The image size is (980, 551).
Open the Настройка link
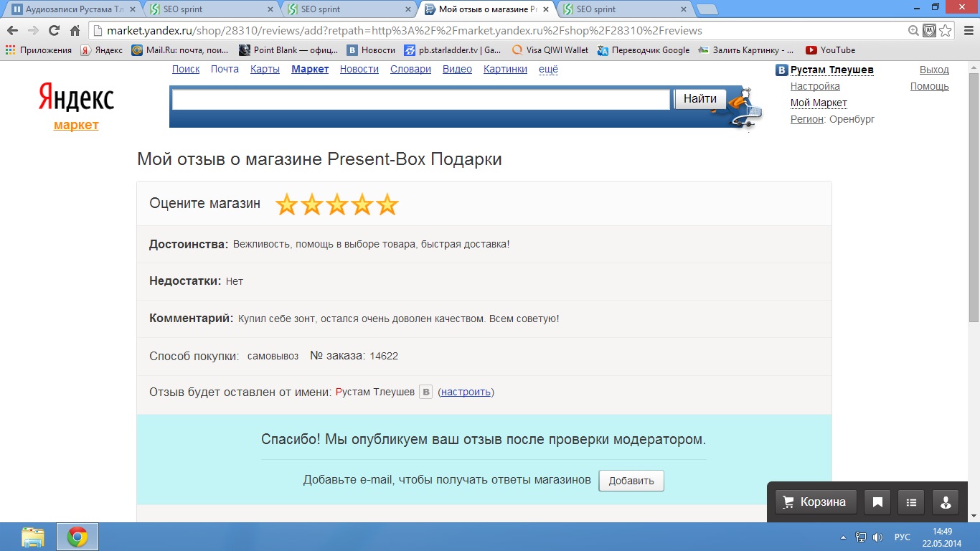815,86
